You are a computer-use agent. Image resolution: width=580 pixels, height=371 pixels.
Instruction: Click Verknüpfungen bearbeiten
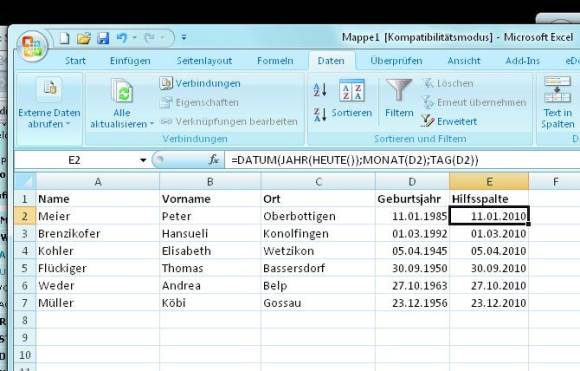click(x=229, y=121)
